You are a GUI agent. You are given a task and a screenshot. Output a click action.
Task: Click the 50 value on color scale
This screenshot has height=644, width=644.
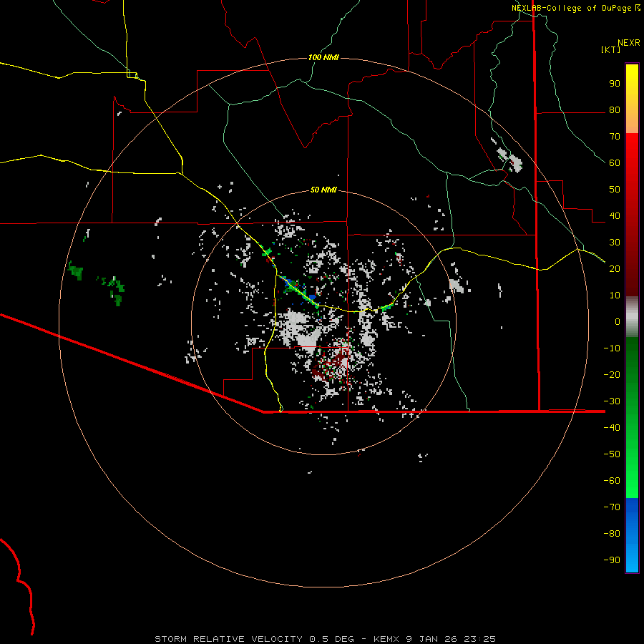[x=615, y=190]
